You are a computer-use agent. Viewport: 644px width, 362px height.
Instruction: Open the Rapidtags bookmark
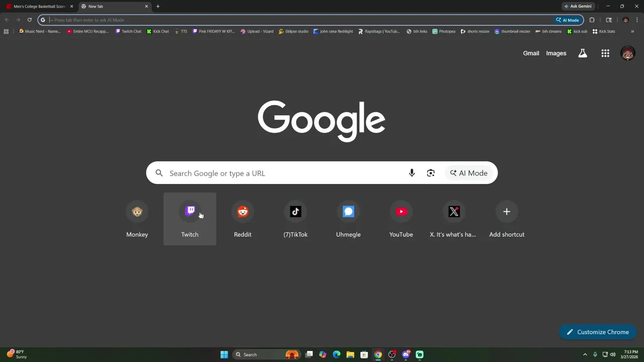[379, 31]
